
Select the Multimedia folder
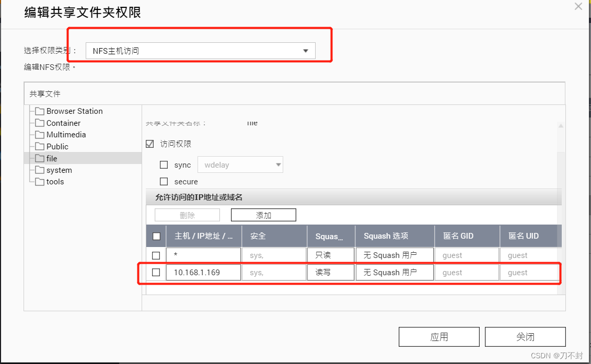(66, 135)
